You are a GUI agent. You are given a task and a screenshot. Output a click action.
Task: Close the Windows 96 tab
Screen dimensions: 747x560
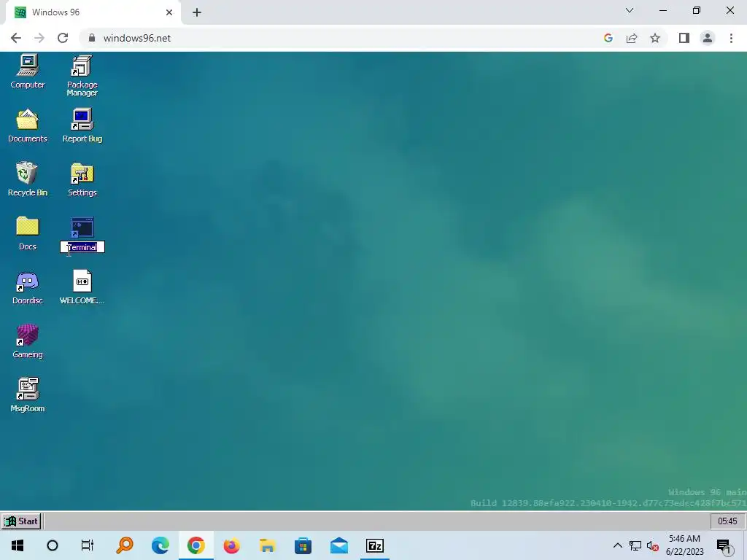[x=169, y=12]
